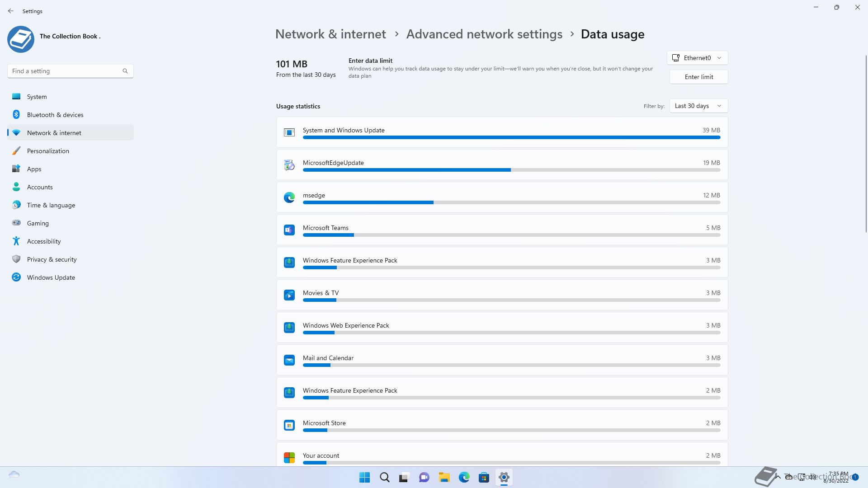The height and width of the screenshot is (488, 868).
Task: Click the Your account colorful icon
Action: pyautogui.click(x=289, y=458)
